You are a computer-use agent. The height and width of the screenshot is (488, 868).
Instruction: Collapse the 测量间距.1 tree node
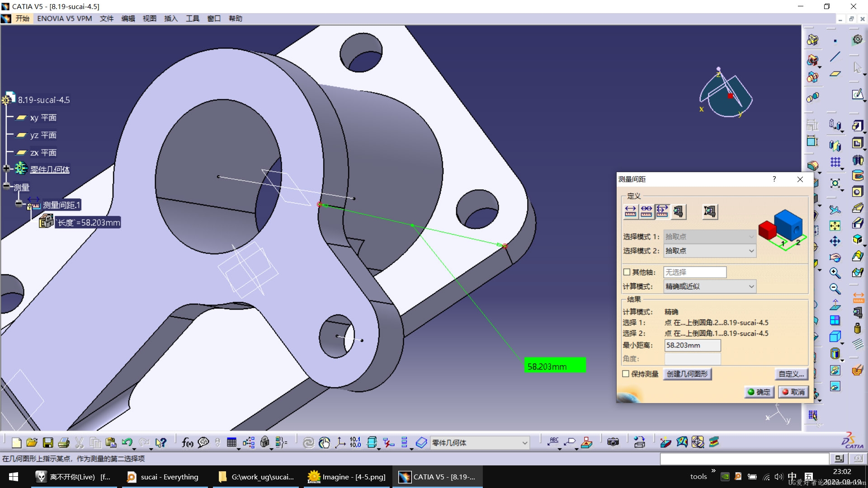click(x=19, y=204)
